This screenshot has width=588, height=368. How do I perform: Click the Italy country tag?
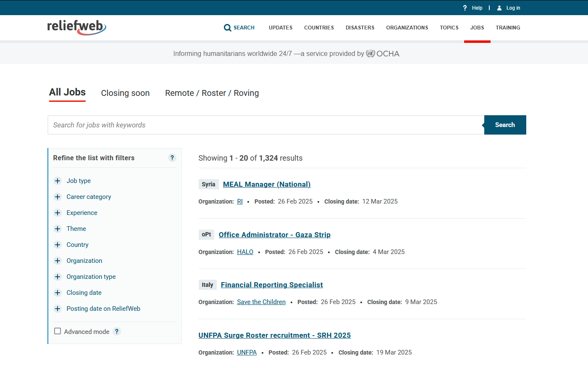207,285
